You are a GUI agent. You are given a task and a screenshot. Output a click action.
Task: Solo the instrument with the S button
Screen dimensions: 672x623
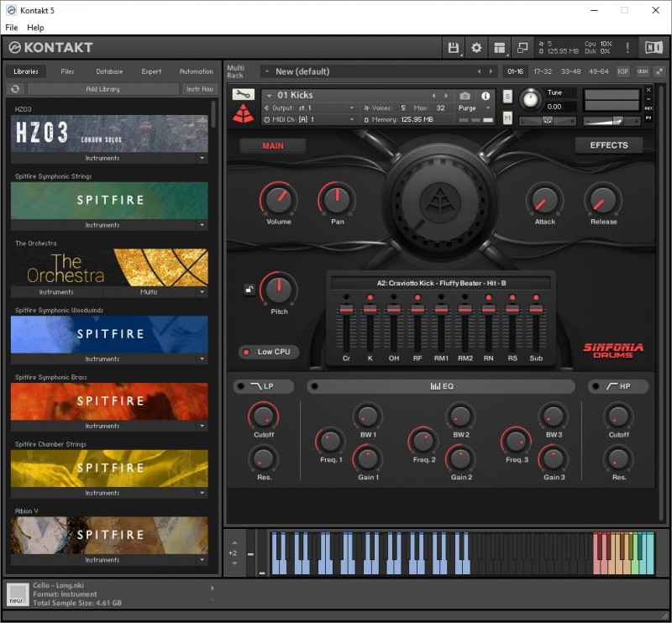507,97
